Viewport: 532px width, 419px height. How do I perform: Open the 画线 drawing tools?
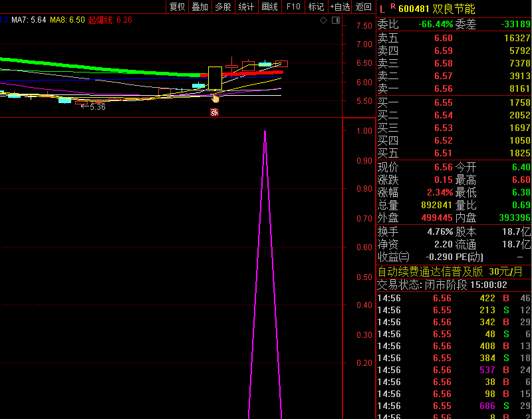(269, 7)
